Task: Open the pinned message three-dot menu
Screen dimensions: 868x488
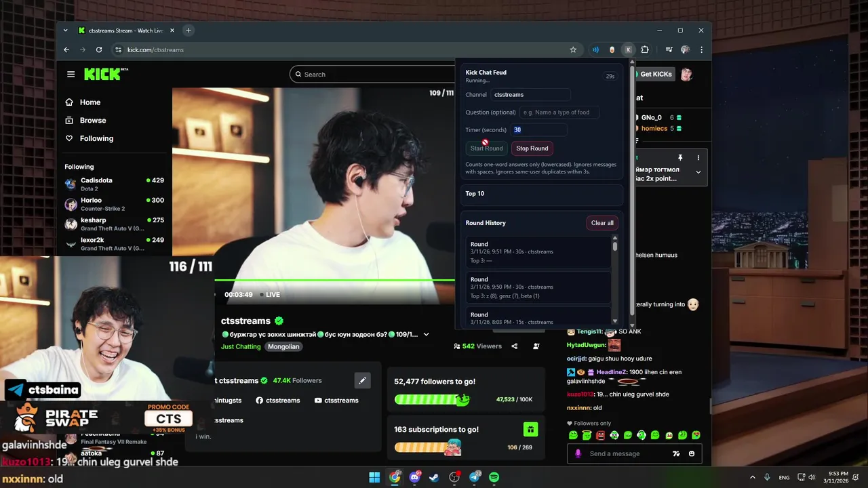Action: pyautogui.click(x=698, y=157)
